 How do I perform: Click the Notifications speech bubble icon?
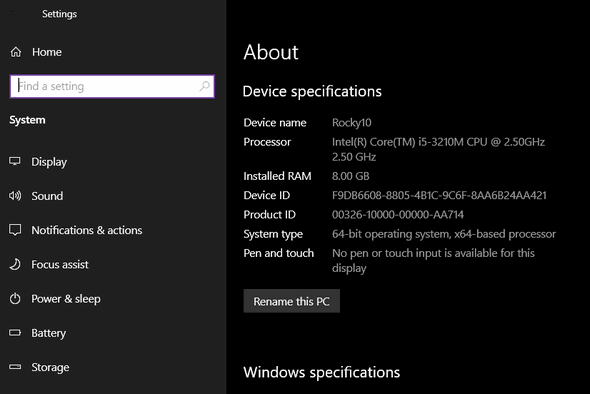pyautogui.click(x=15, y=230)
